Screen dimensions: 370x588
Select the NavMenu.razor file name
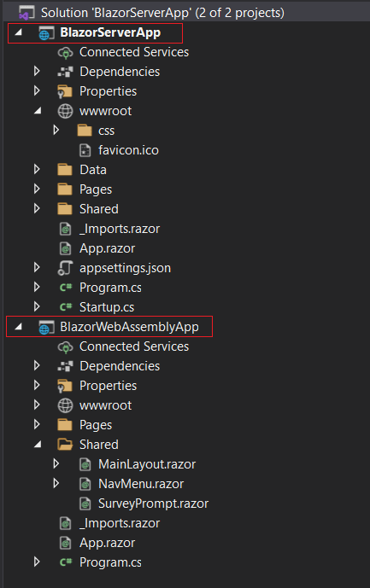pyautogui.click(x=141, y=484)
